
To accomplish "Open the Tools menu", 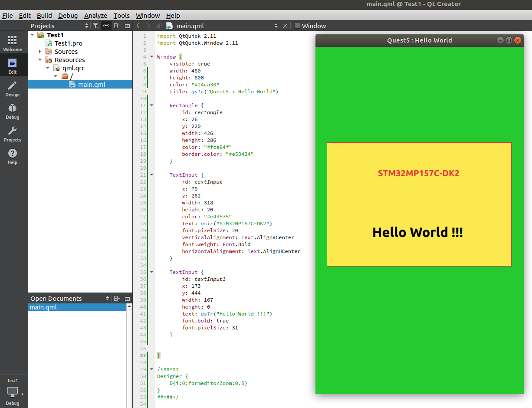I will (122, 16).
